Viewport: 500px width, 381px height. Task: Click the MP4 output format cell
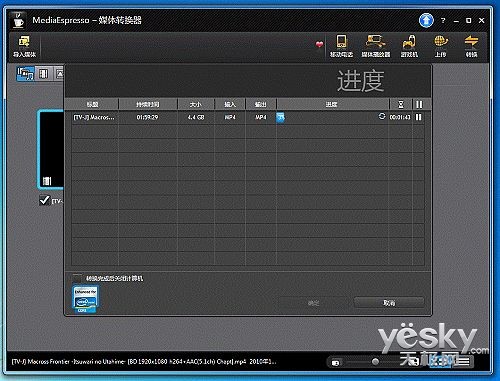[261, 117]
